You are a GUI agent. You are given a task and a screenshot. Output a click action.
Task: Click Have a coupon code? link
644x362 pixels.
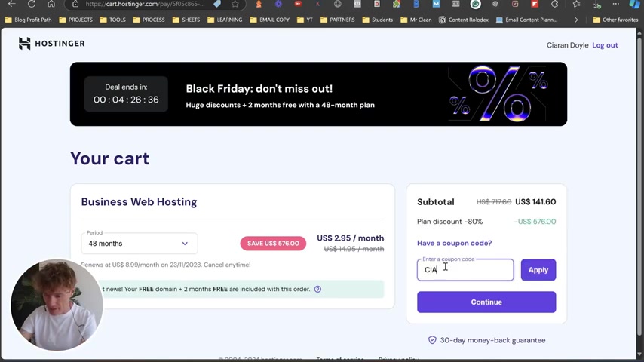point(454,243)
